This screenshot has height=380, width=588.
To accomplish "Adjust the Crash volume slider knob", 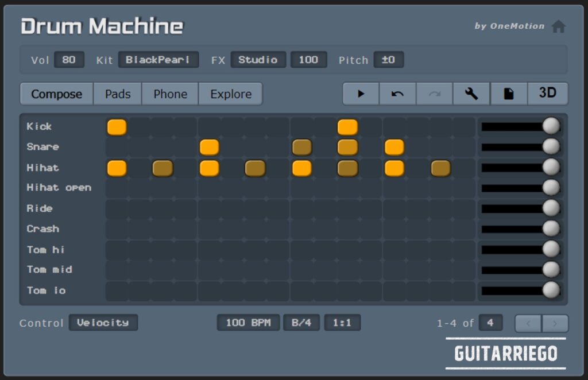I will [551, 228].
